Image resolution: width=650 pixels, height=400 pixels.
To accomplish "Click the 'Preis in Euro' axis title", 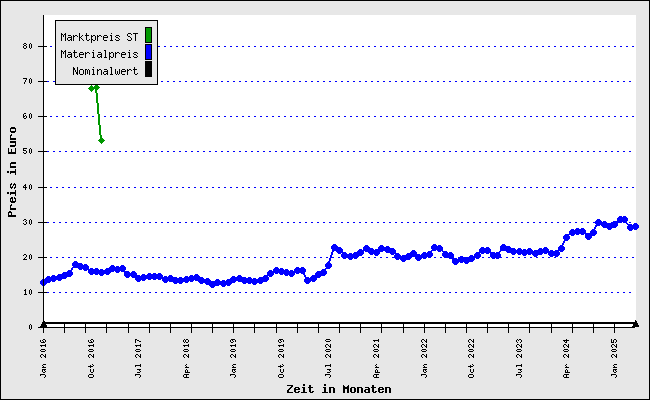I will (x=12, y=172).
